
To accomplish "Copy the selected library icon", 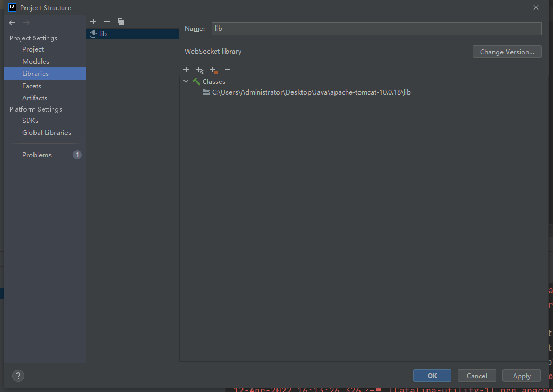I will (x=121, y=22).
